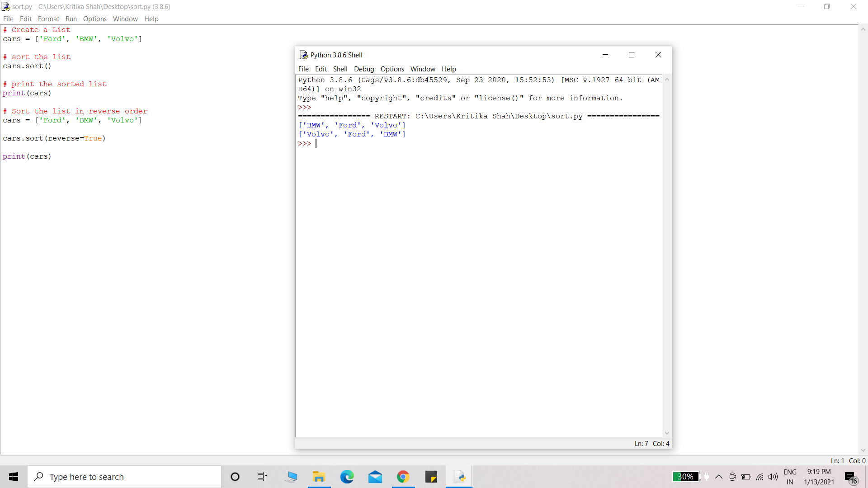Click the battery outline tray icon
The image size is (868, 488).
click(x=746, y=477)
